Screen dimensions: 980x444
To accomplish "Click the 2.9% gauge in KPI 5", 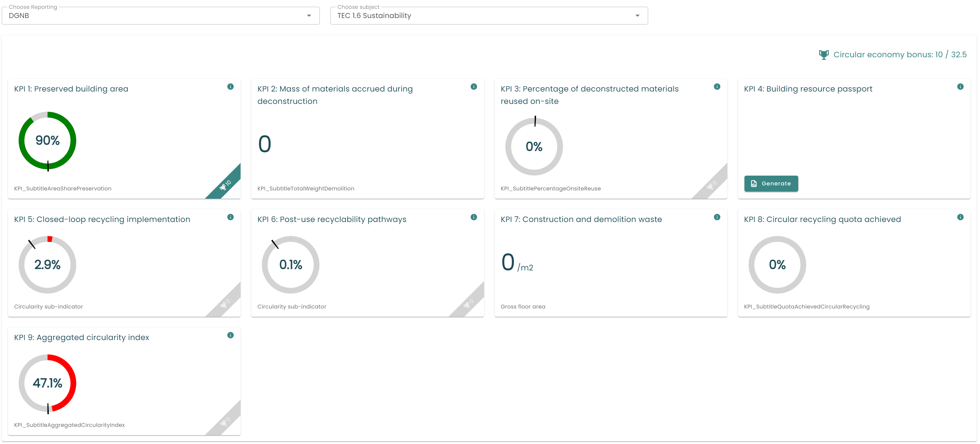I will coord(48,265).
